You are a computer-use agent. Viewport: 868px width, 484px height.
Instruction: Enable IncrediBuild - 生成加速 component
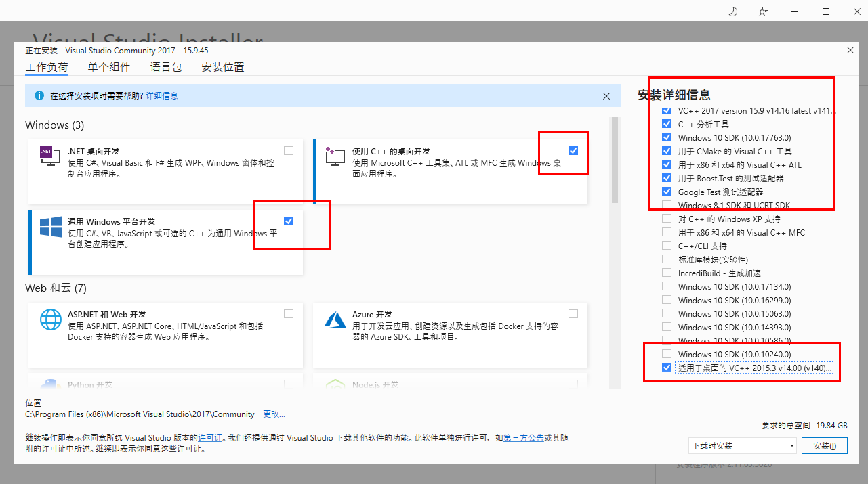pos(666,273)
